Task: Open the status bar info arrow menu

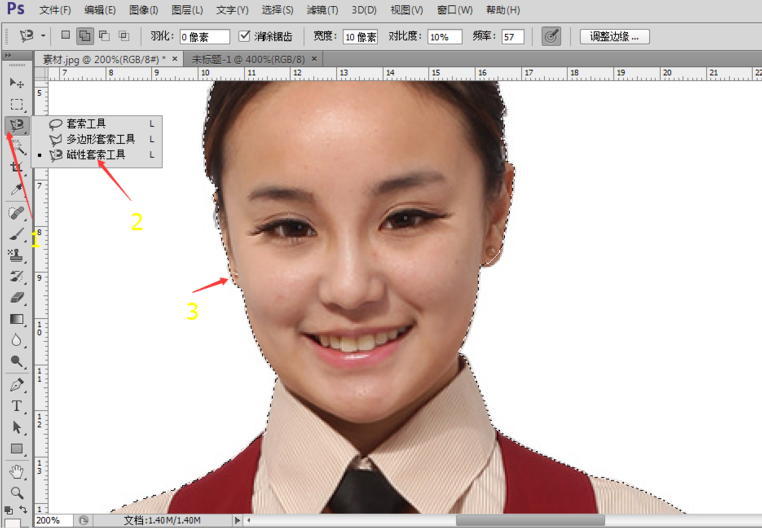Action: (x=237, y=520)
